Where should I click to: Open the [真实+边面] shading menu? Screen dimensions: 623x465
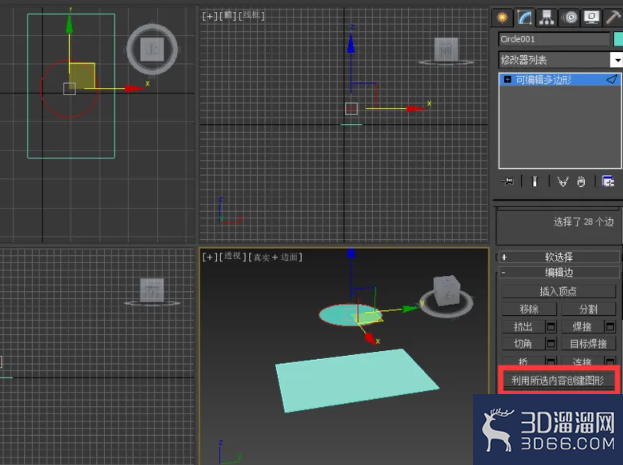click(275, 258)
